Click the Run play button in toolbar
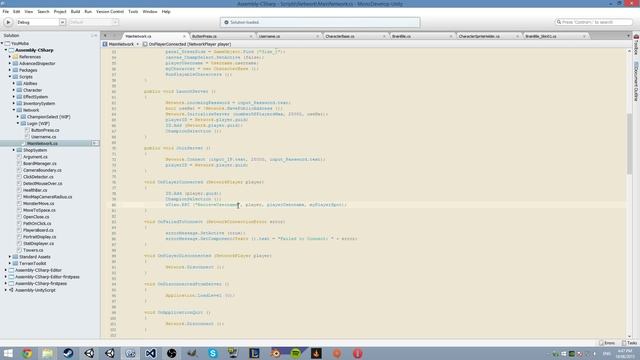This screenshot has height=360, width=640. point(8,22)
